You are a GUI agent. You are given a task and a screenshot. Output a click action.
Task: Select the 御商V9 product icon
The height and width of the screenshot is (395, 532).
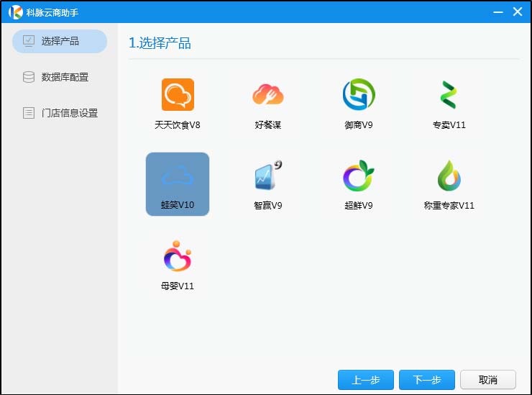(x=359, y=94)
